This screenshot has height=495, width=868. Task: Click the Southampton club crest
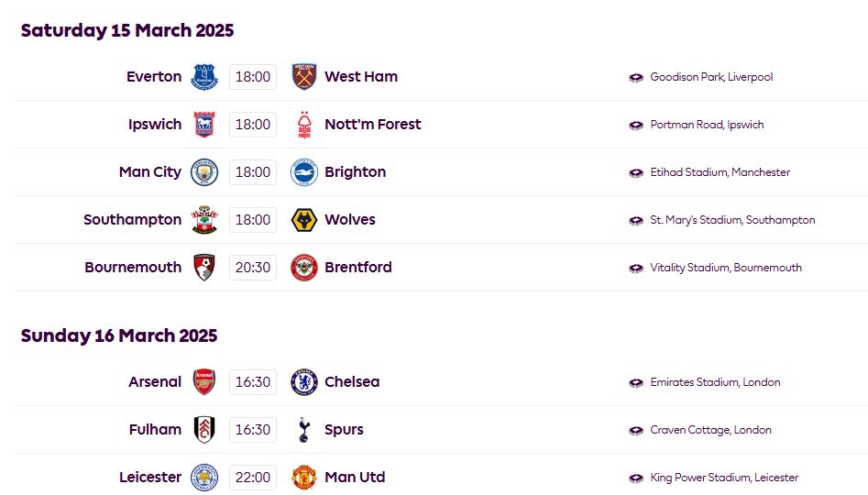pos(204,220)
